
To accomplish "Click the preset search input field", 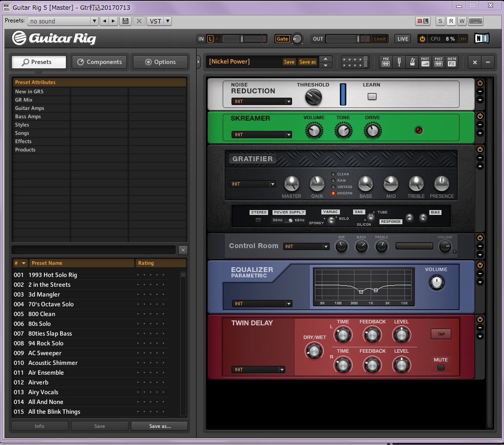I will tap(94, 250).
